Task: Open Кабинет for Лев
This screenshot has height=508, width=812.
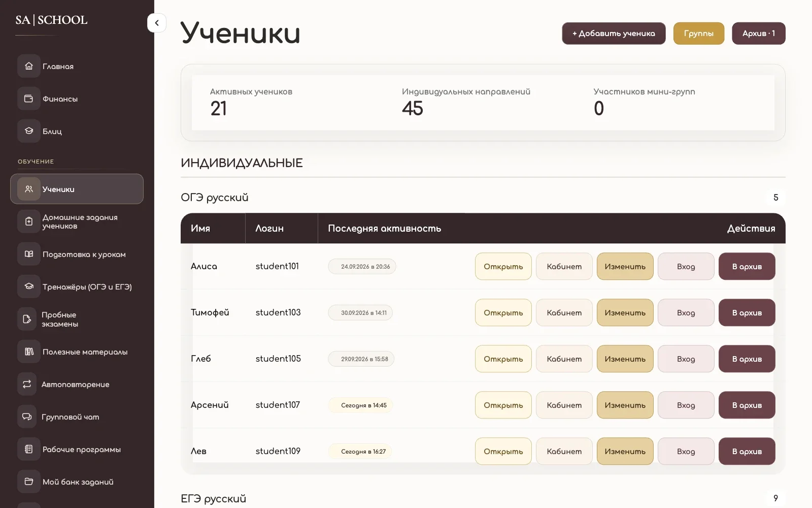Action: 564,451
